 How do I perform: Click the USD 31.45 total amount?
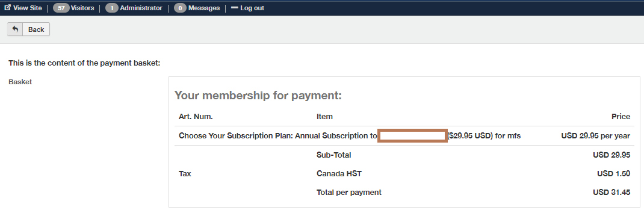point(611,193)
